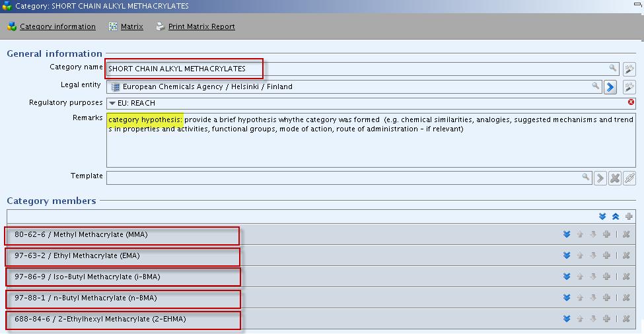Open the Regulatory purposes EU: REACH dropdown
The image size is (644, 334).
click(x=112, y=104)
